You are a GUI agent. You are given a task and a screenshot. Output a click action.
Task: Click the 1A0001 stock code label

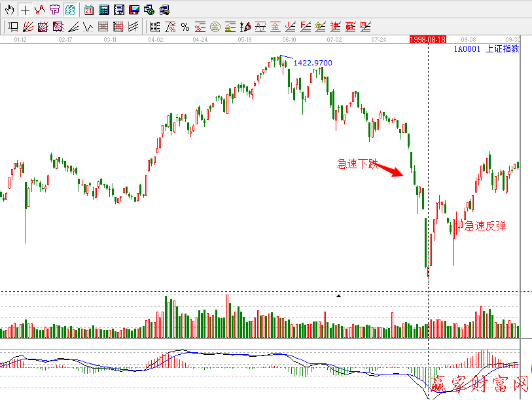click(x=467, y=49)
